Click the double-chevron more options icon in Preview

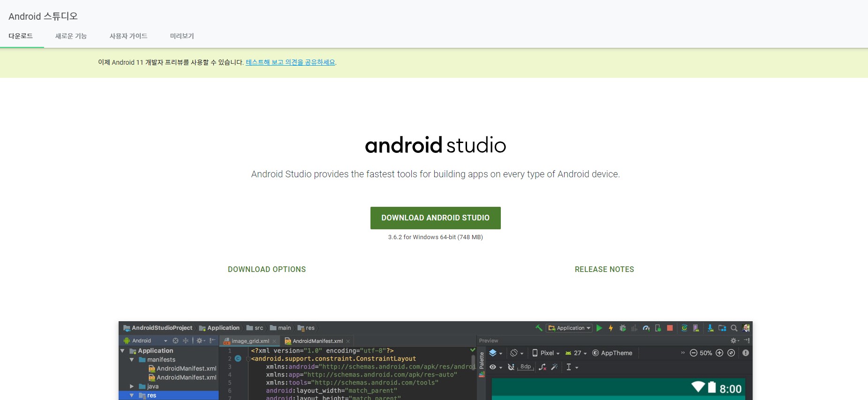[x=683, y=352]
